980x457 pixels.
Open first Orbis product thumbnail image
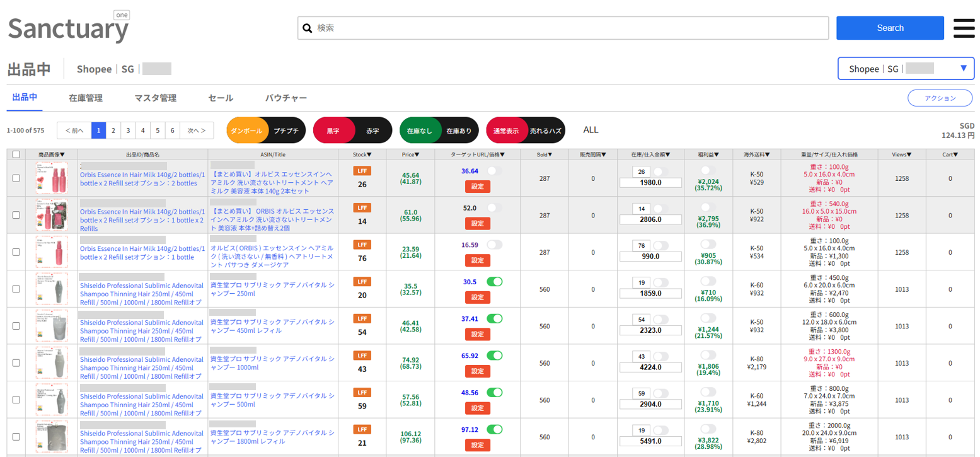52,178
